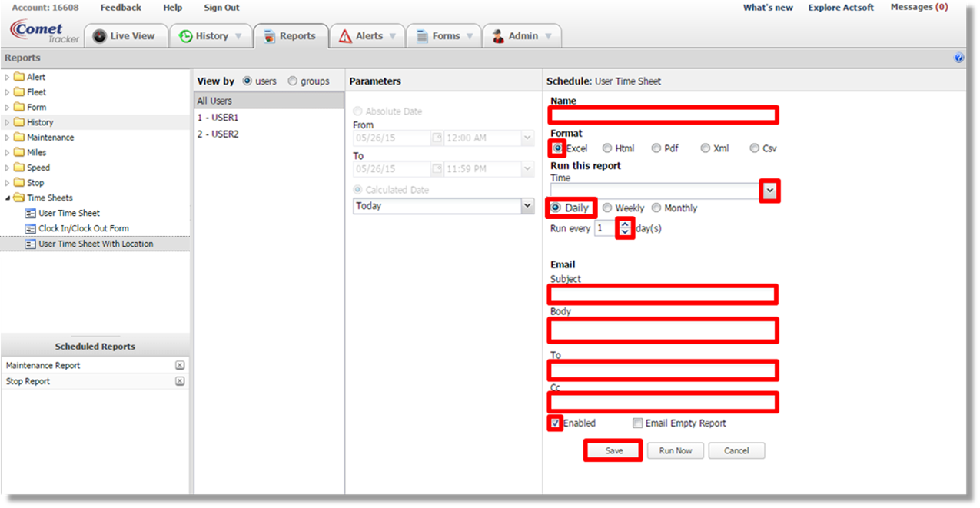This screenshot has width=980, height=508.
Task: Click the History folder icon in tree
Action: [x=19, y=122]
